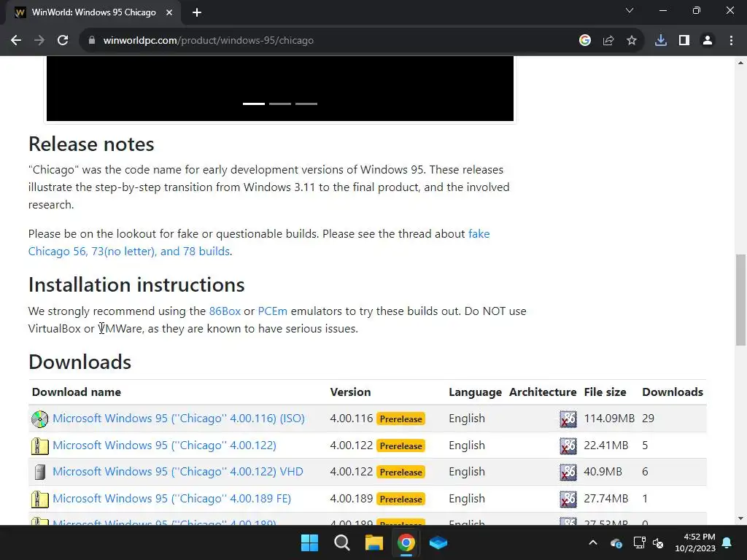Screen dimensions: 747x560
Task: Open Chrome from taskbar
Action: click(x=406, y=542)
